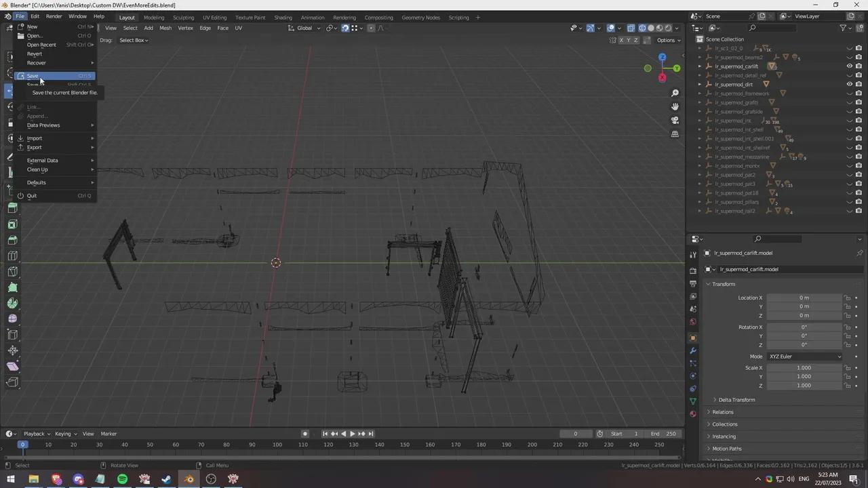868x488 pixels.
Task: Hide lr_supermod_dirt using its eye icon
Action: pyautogui.click(x=849, y=85)
